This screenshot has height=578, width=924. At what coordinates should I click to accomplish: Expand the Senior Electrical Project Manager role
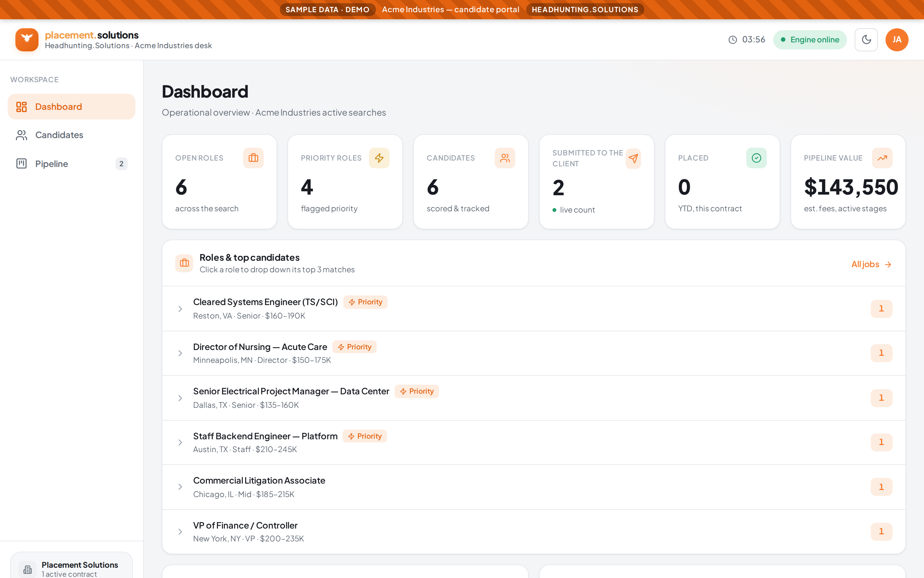point(534,398)
